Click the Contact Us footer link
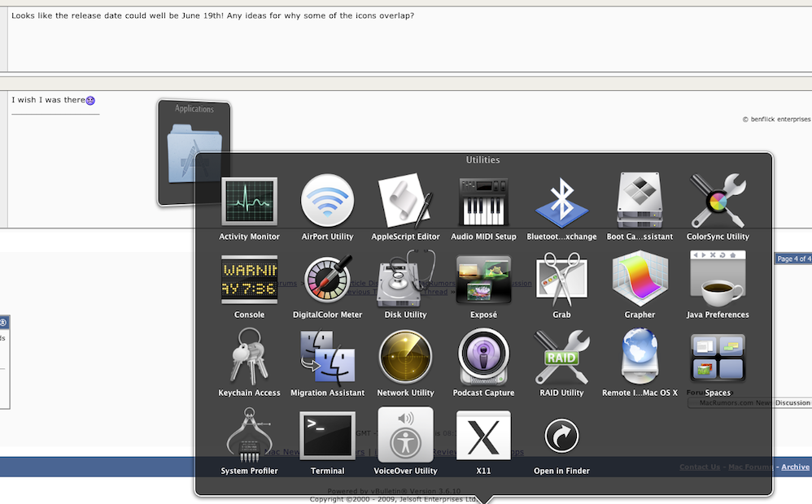Image resolution: width=812 pixels, height=504 pixels. tap(700, 467)
